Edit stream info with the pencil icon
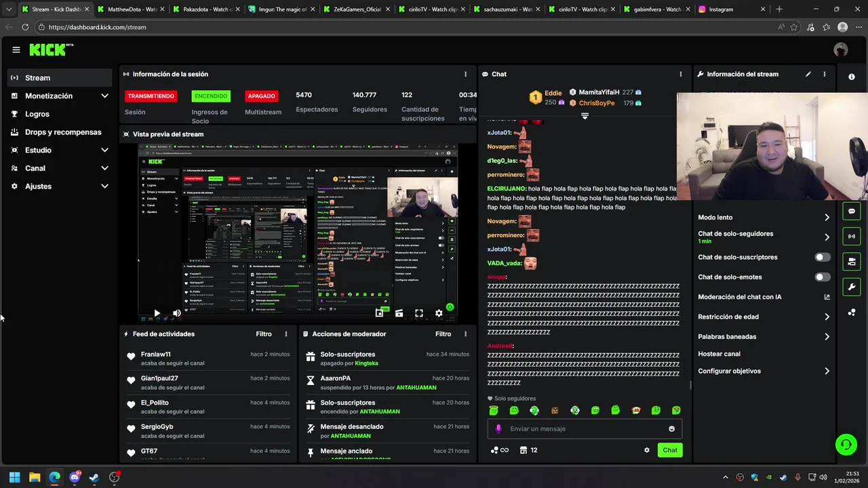 [x=808, y=74]
